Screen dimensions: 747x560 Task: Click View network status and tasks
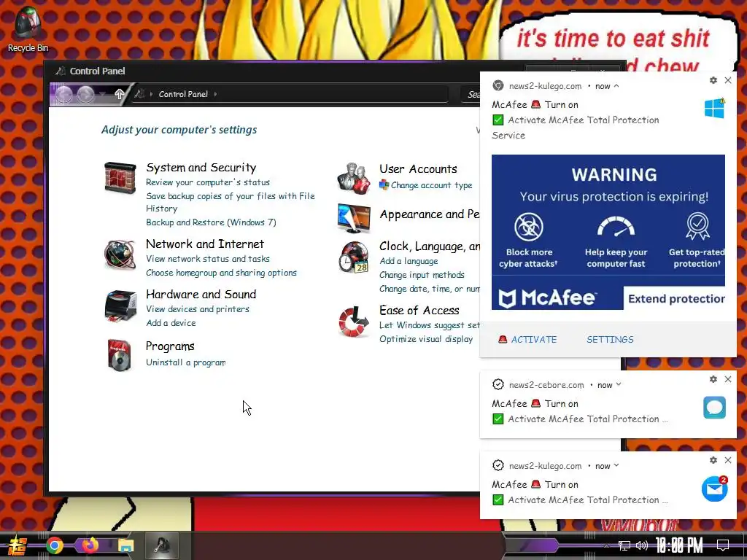tap(208, 259)
